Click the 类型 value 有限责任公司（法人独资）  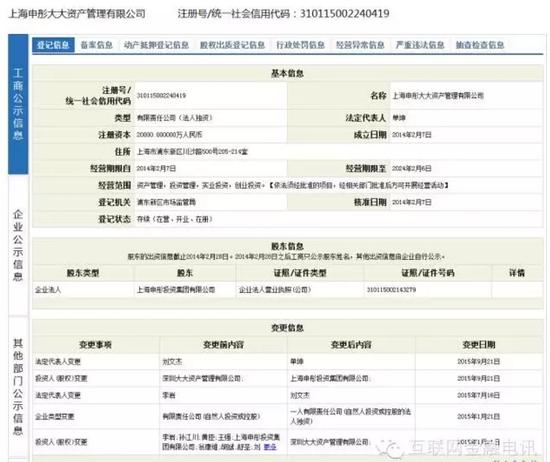point(174,118)
